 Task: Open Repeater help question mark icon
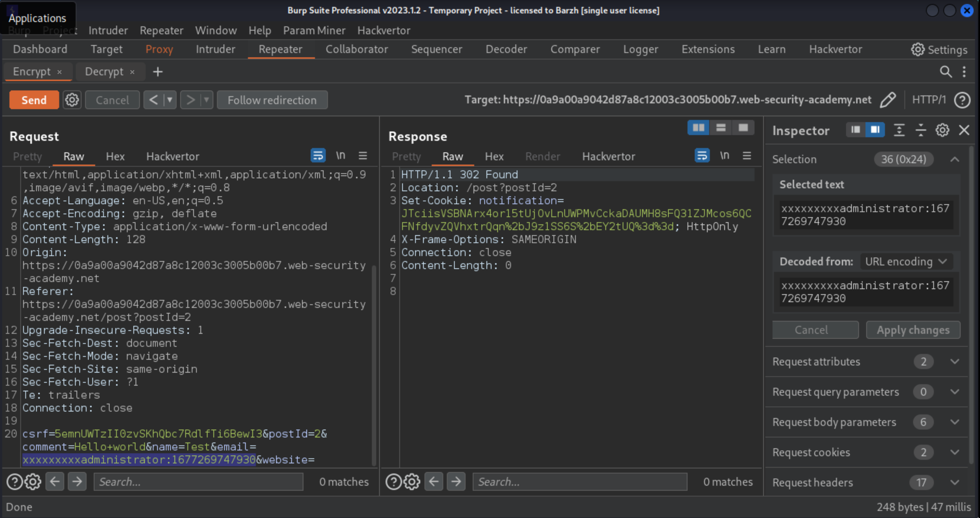pos(962,100)
